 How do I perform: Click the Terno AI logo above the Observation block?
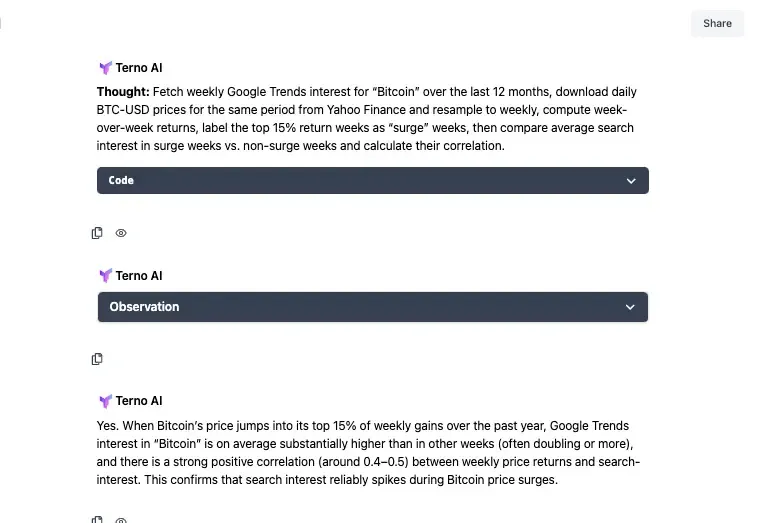click(105, 276)
